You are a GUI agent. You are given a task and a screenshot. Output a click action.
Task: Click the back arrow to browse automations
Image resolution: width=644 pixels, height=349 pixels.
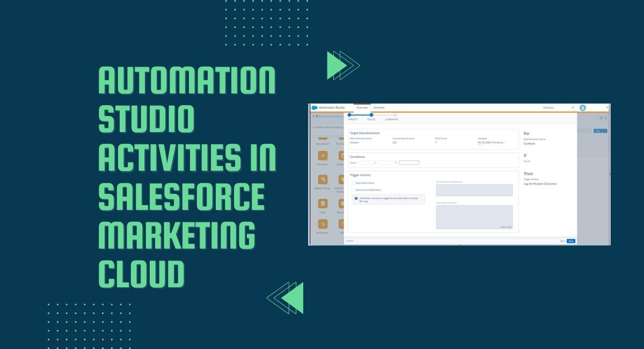click(x=313, y=117)
